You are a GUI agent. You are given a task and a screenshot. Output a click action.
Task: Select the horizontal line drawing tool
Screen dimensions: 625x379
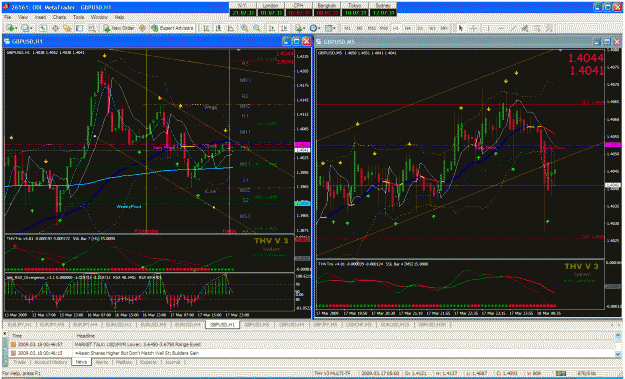[x=501, y=28]
